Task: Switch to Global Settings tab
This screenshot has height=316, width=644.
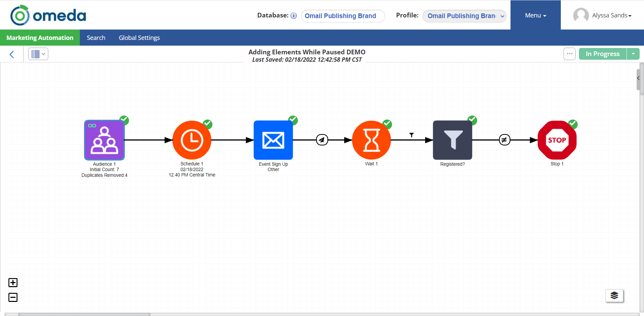Action: [x=139, y=38]
